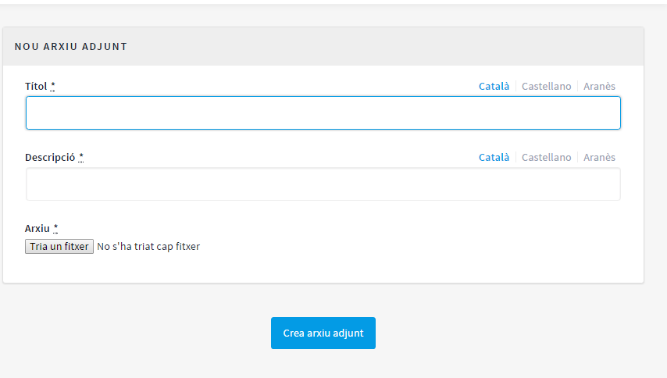This screenshot has width=667, height=378.
Task: Switch Descripció language to Aranès
Action: (x=599, y=157)
